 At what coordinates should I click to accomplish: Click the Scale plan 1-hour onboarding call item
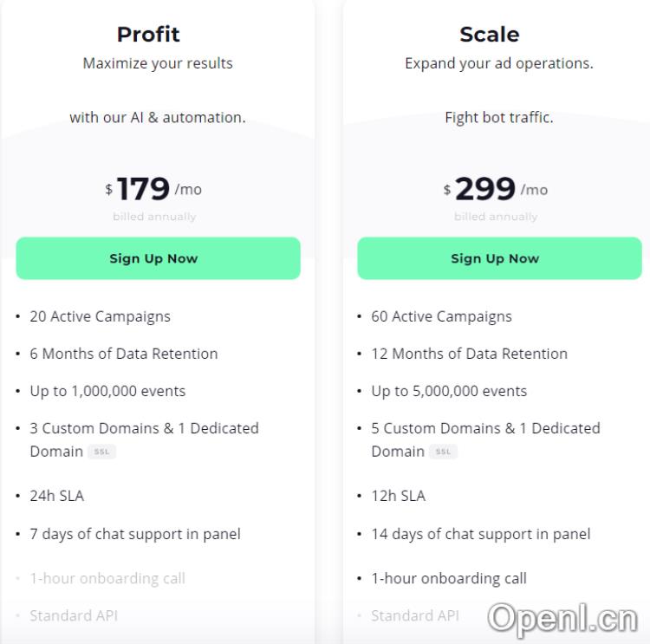(x=449, y=578)
